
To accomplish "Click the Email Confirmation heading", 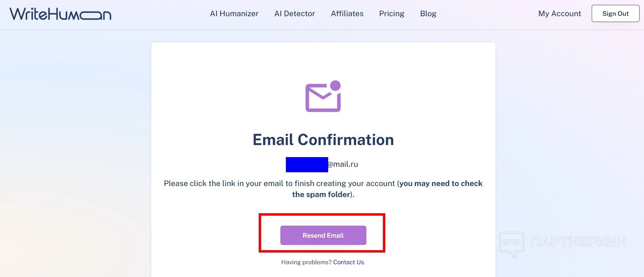I will pos(323,140).
